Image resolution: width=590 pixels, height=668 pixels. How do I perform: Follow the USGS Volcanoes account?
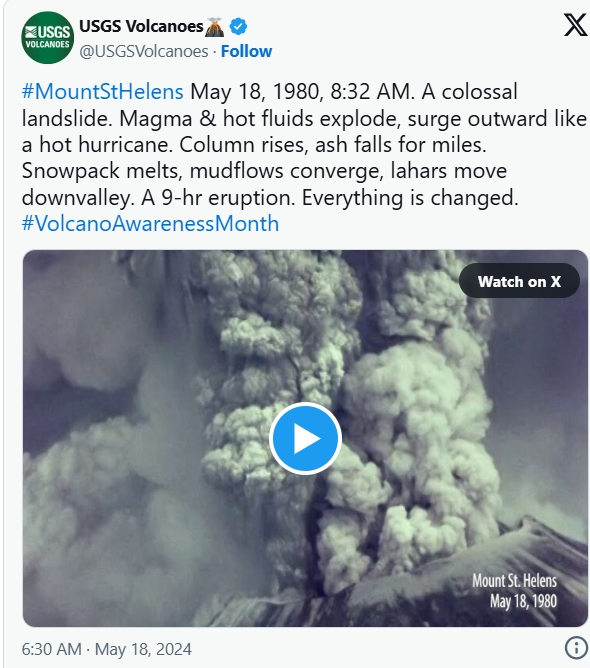click(x=246, y=51)
